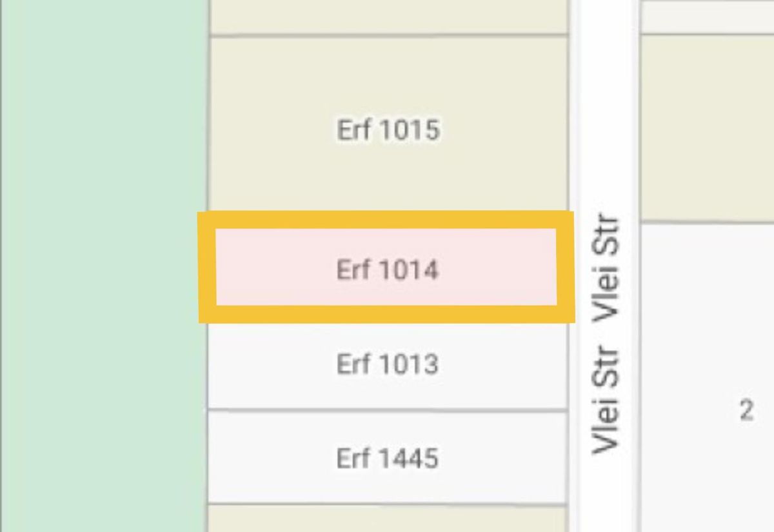Select the Erf 1445 plot
The height and width of the screenshot is (532, 774).
coord(388,458)
